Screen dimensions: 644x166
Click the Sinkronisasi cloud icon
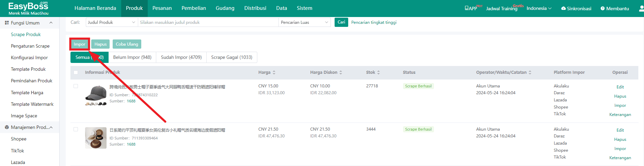[563, 8]
